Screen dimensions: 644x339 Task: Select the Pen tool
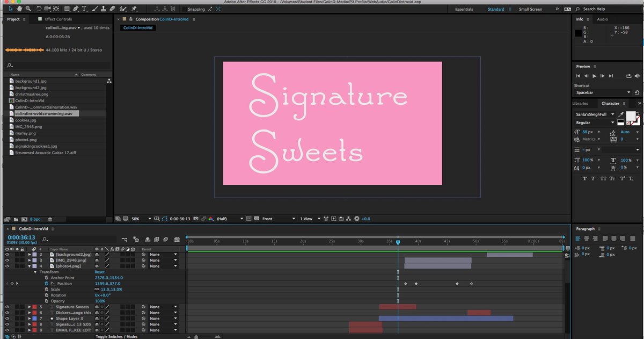click(76, 9)
